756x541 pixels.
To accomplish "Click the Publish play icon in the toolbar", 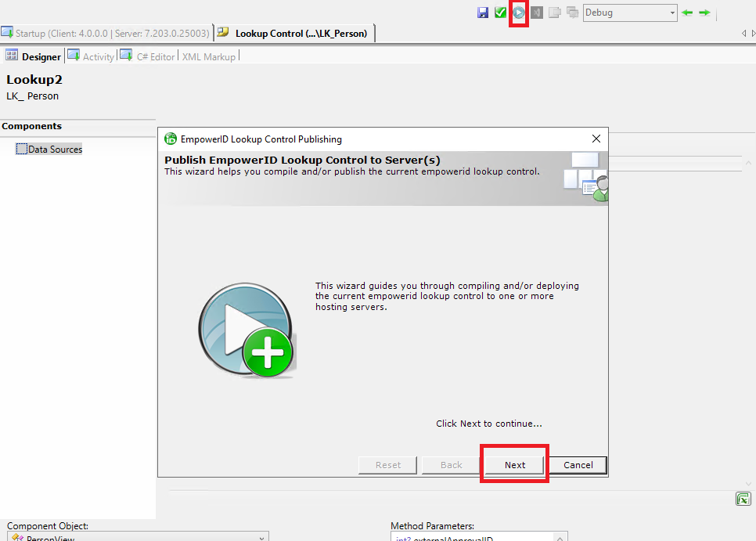I will (519, 13).
